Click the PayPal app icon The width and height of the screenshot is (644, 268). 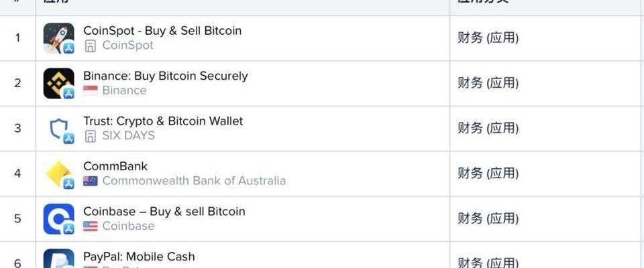58,260
